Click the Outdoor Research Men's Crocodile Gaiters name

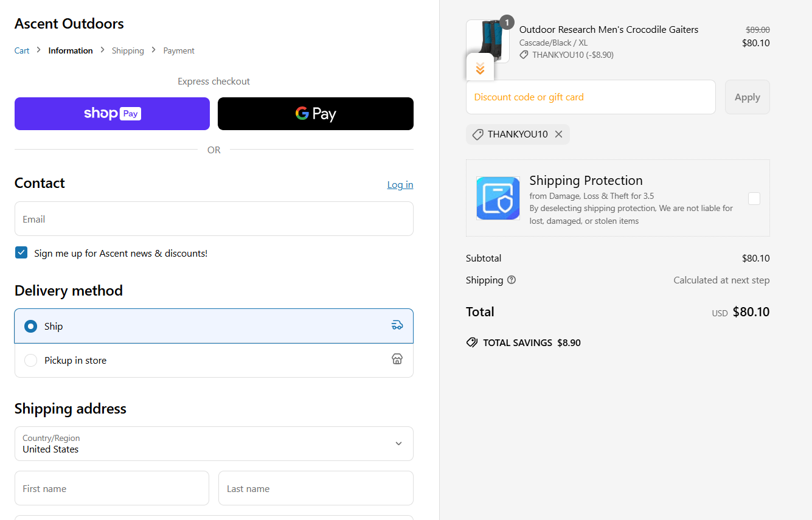pos(609,29)
